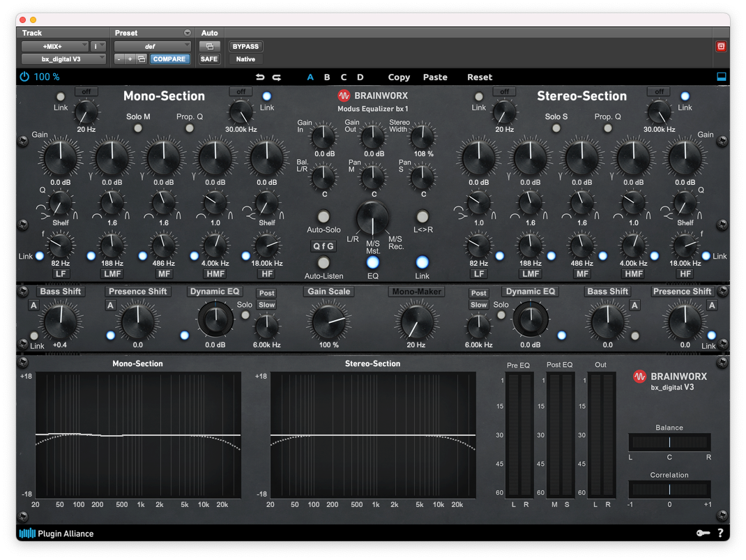The image size is (746, 560).
Task: Select the Mono LF band type button
Action: coord(61,273)
